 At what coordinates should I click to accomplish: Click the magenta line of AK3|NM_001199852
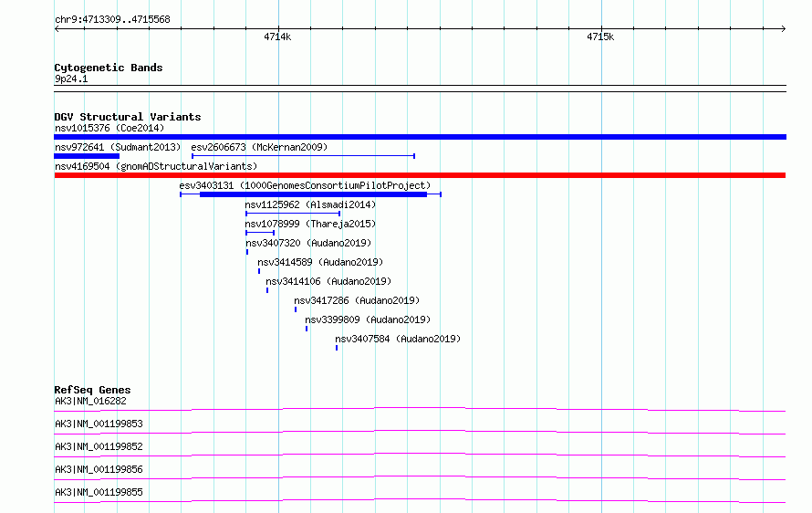tap(420, 455)
